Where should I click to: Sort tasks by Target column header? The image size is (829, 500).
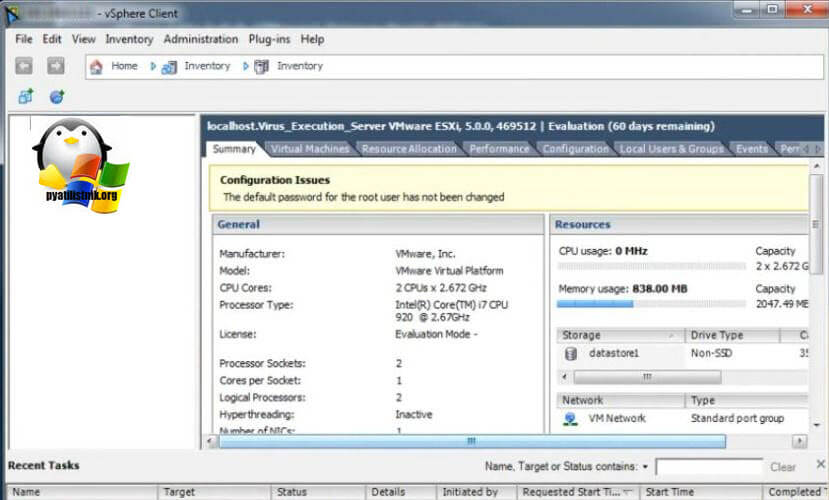[214, 492]
